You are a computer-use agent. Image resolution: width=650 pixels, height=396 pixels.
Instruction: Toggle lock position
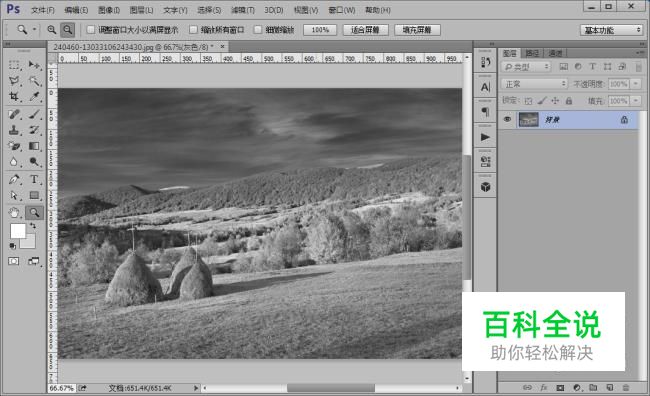(555, 101)
